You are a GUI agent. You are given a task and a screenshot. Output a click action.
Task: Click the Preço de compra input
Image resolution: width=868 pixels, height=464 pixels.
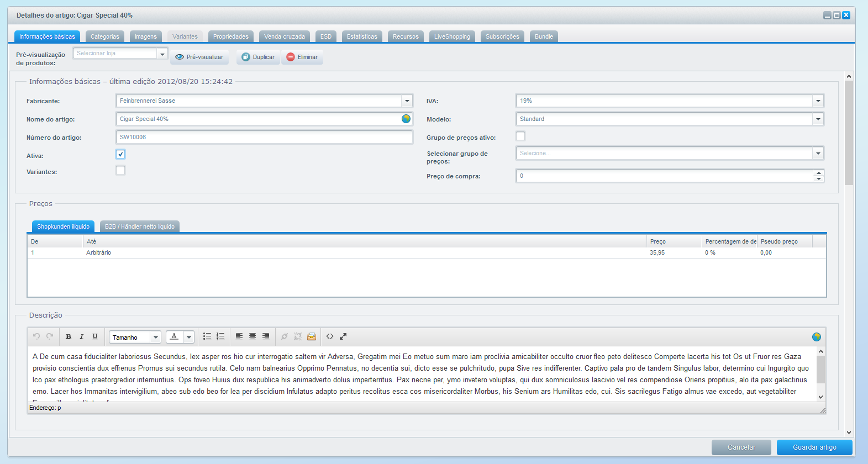point(665,176)
